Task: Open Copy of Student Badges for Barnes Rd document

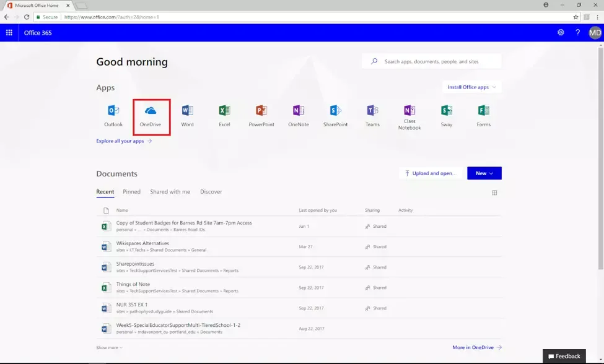Action: pos(184,223)
